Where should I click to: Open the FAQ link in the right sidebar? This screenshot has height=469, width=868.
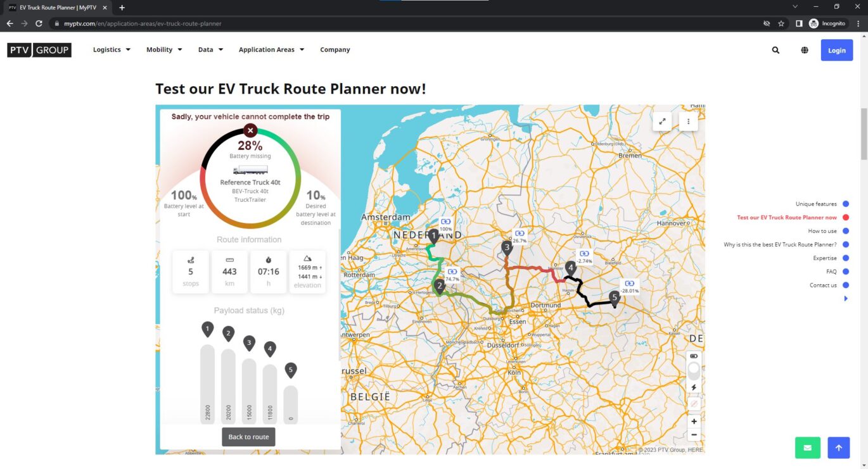click(832, 272)
